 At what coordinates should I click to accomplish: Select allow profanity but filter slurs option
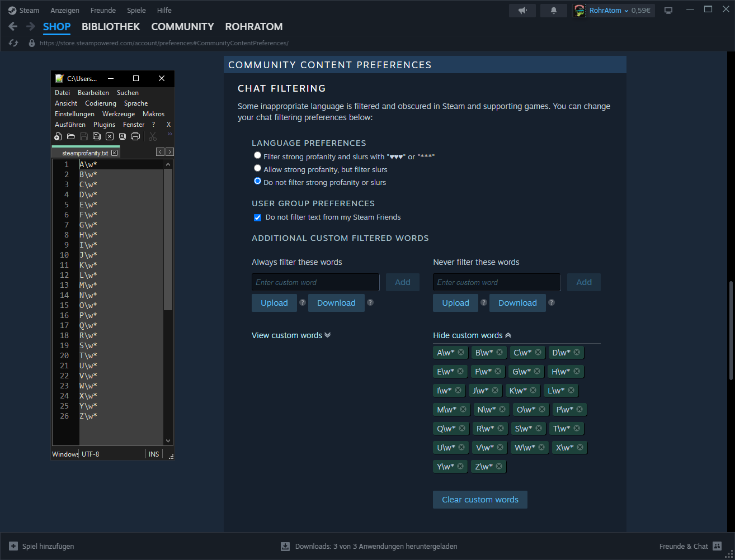(257, 168)
